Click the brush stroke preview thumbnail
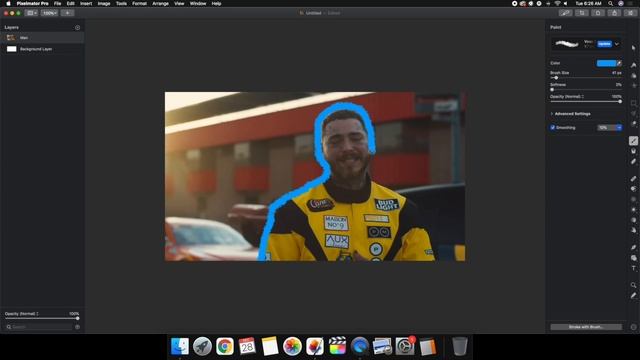 click(567, 44)
